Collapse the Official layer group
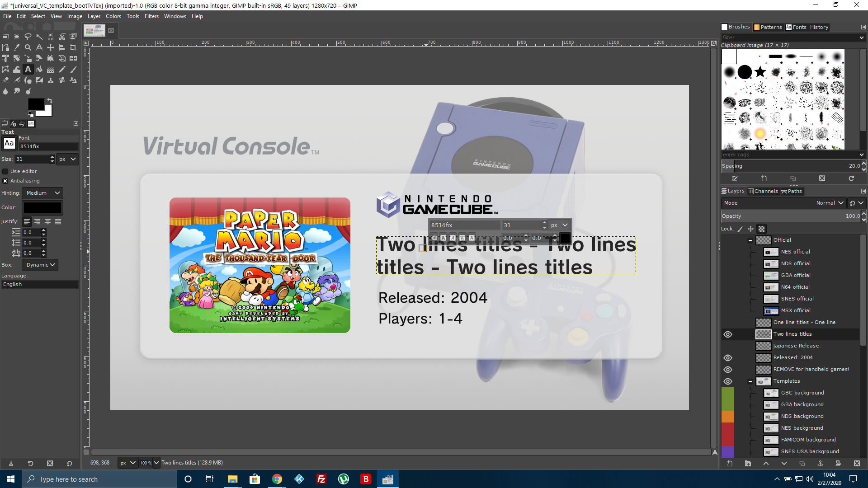The height and width of the screenshot is (488, 868). [750, 240]
